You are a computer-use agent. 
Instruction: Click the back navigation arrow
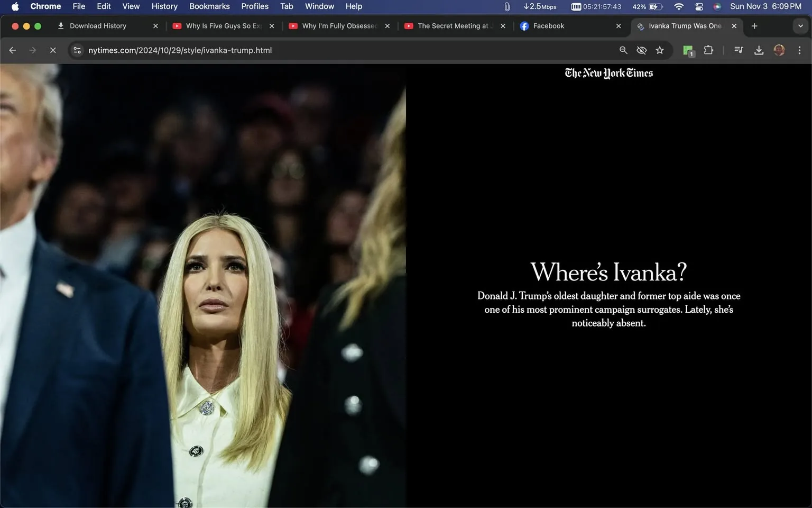12,50
